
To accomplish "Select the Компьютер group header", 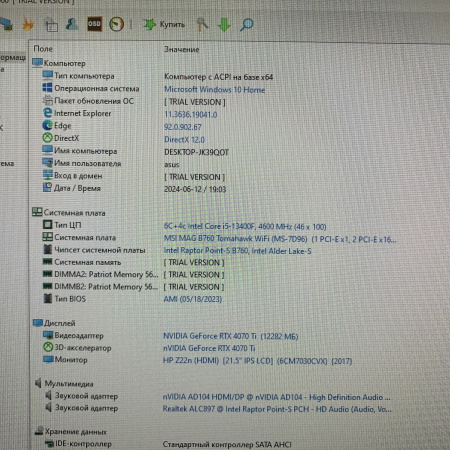I will 59,63.
